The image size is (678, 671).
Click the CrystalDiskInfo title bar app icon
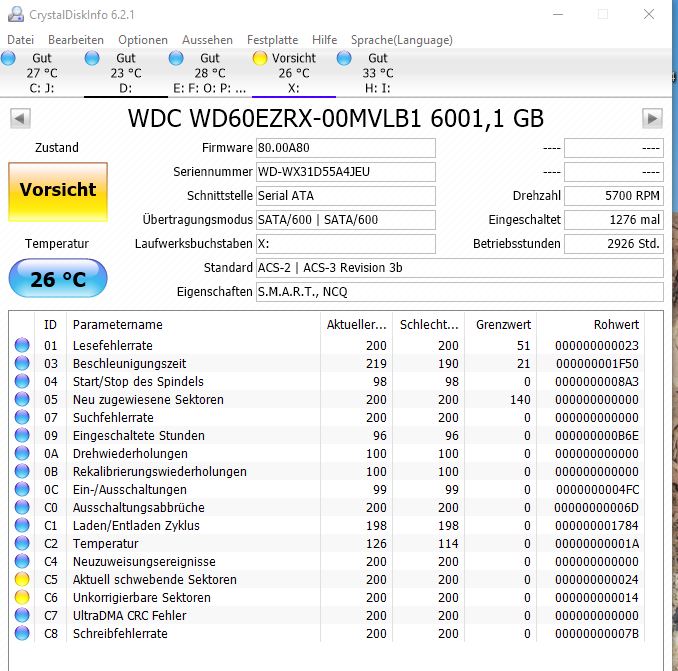click(x=16, y=14)
